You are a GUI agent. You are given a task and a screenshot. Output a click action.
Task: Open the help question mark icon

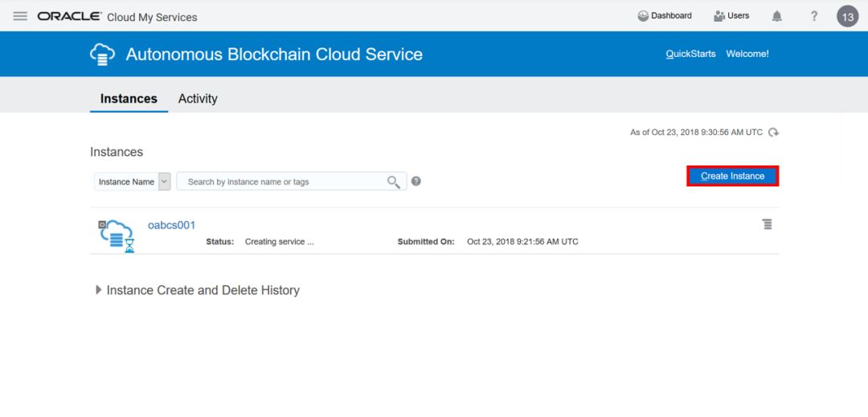coord(813,16)
